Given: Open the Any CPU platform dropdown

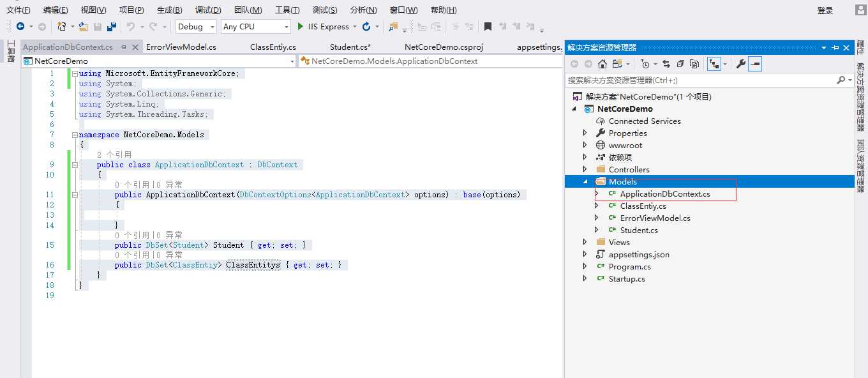Looking at the screenshot, I should pyautogui.click(x=255, y=27).
